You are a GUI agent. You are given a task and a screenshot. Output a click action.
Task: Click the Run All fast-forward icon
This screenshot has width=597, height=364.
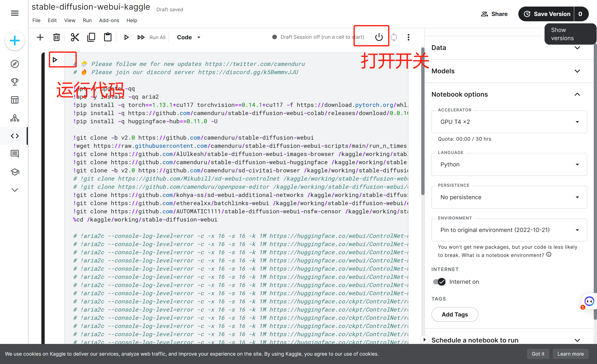click(x=141, y=37)
